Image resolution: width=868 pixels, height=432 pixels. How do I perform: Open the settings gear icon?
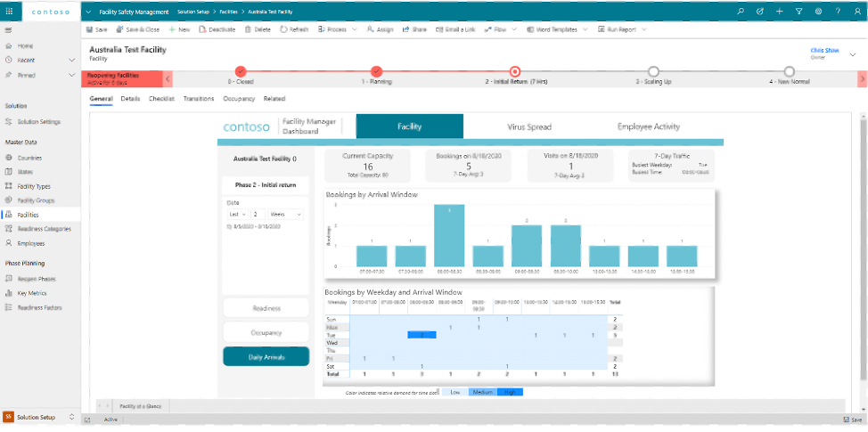pyautogui.click(x=818, y=12)
